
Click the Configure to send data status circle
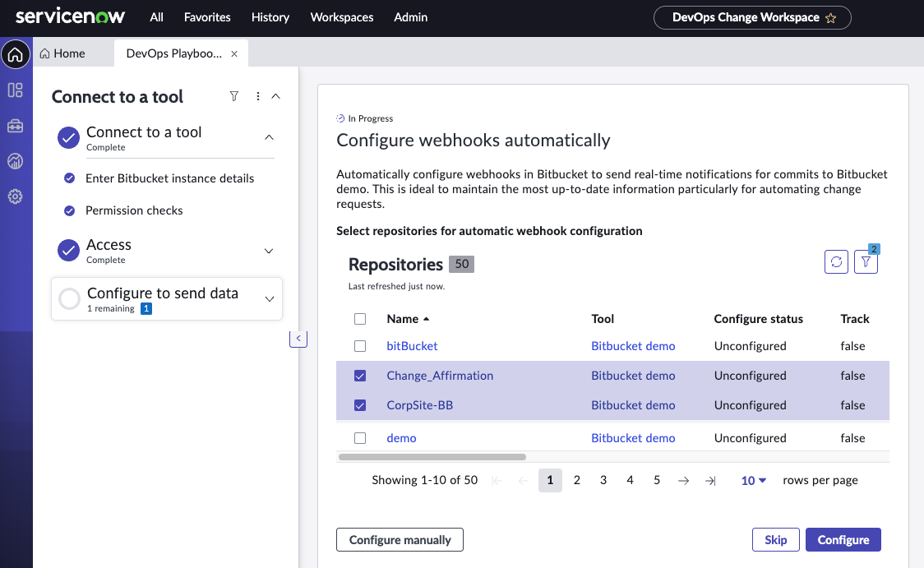[x=70, y=298]
